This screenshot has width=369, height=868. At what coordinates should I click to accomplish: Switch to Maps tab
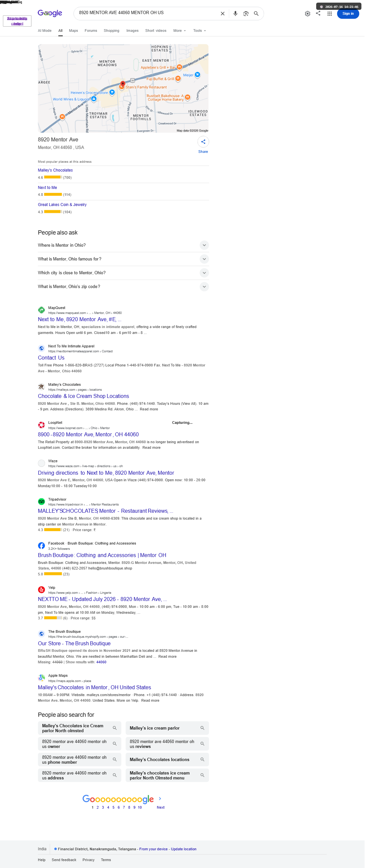click(x=73, y=31)
